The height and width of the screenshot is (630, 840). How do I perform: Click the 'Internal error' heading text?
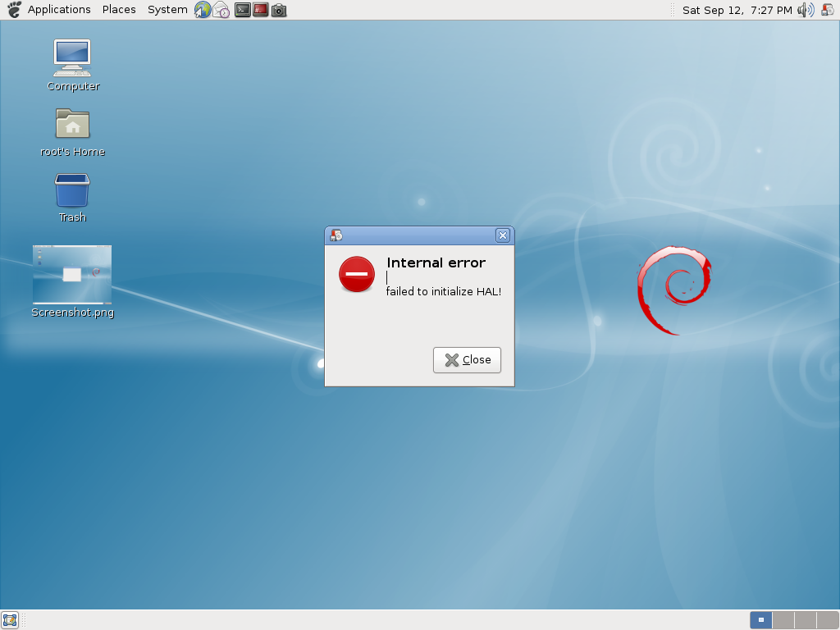(436, 262)
